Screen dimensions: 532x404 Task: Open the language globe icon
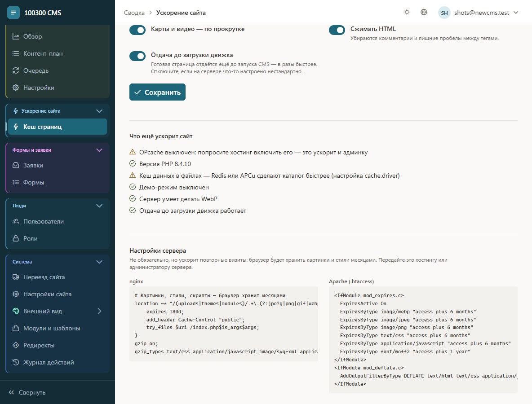click(x=424, y=12)
